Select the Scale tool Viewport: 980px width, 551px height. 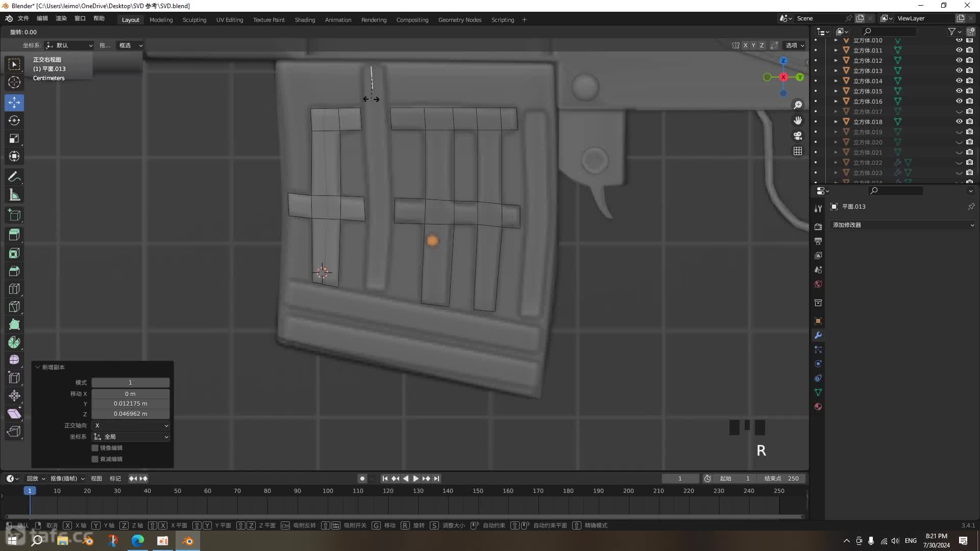14,138
